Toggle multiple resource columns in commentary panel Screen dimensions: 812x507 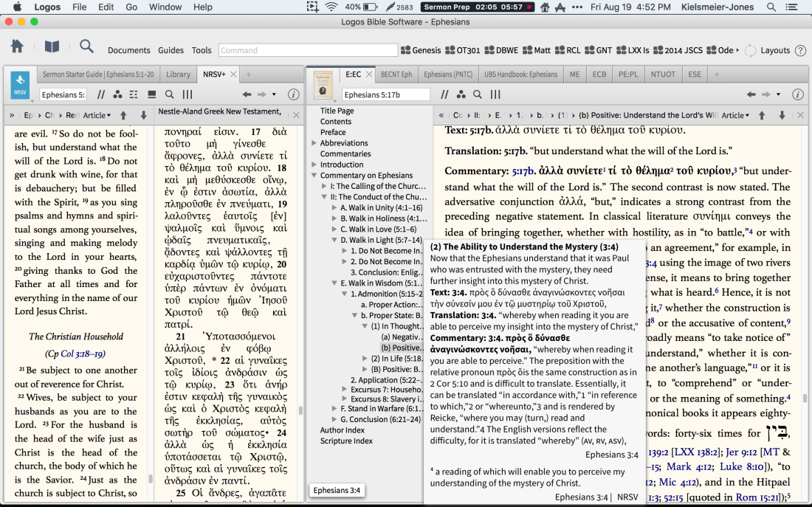click(494, 94)
